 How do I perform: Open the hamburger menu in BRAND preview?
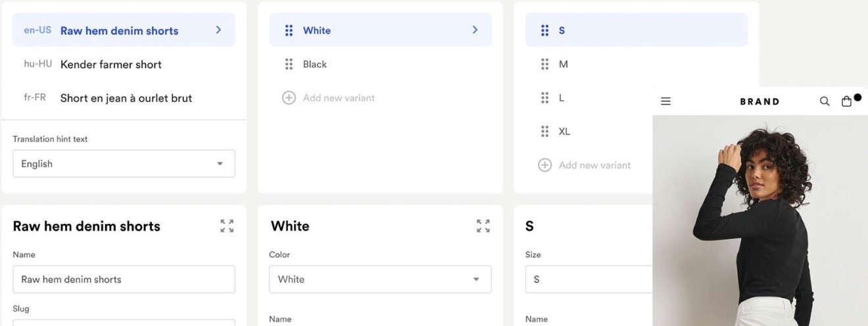[665, 101]
